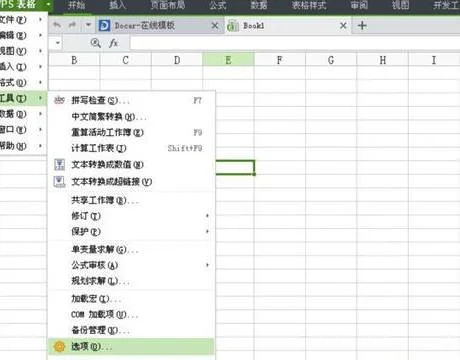460x360 pixels.
Task: Click the active selected cell in column E
Action: click(235, 167)
